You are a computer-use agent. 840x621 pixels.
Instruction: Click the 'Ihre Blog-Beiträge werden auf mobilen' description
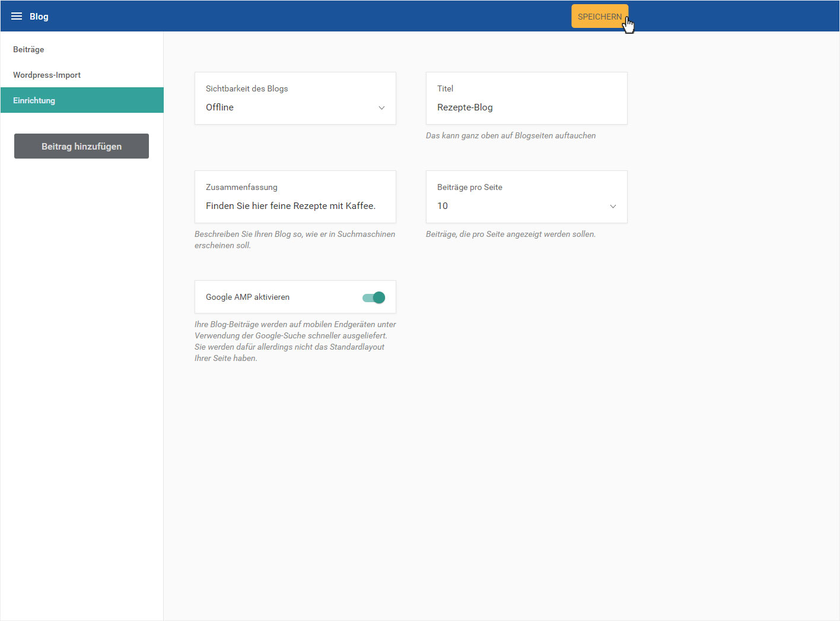click(295, 341)
